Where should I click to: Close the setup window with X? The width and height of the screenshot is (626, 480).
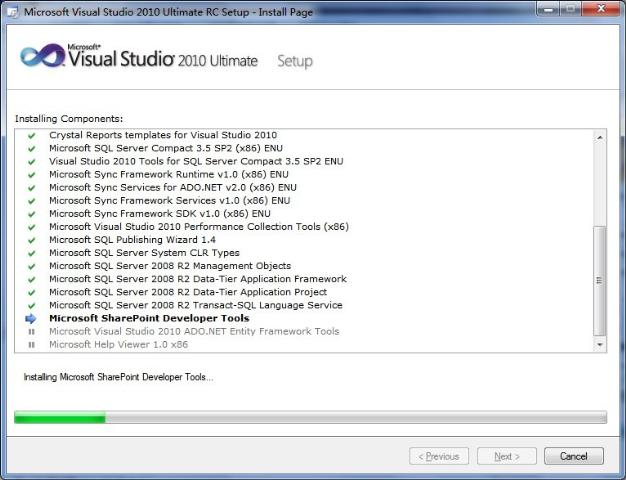click(x=601, y=9)
